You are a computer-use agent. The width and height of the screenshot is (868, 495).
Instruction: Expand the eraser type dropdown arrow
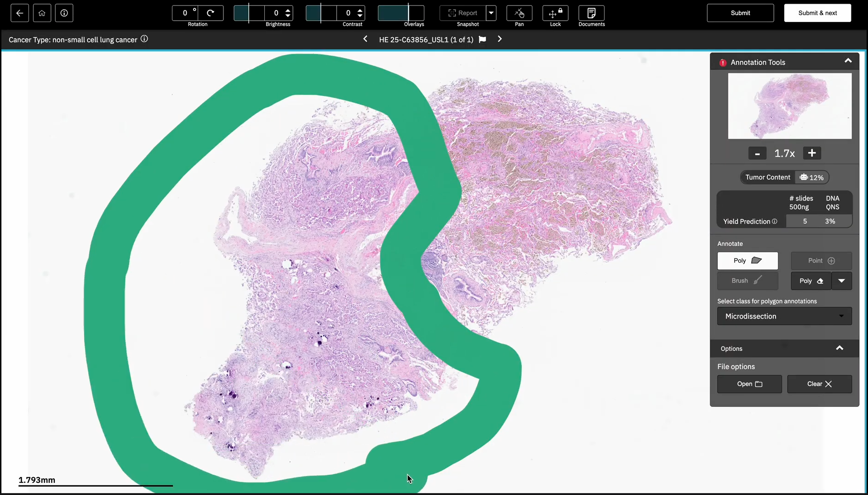(x=842, y=281)
